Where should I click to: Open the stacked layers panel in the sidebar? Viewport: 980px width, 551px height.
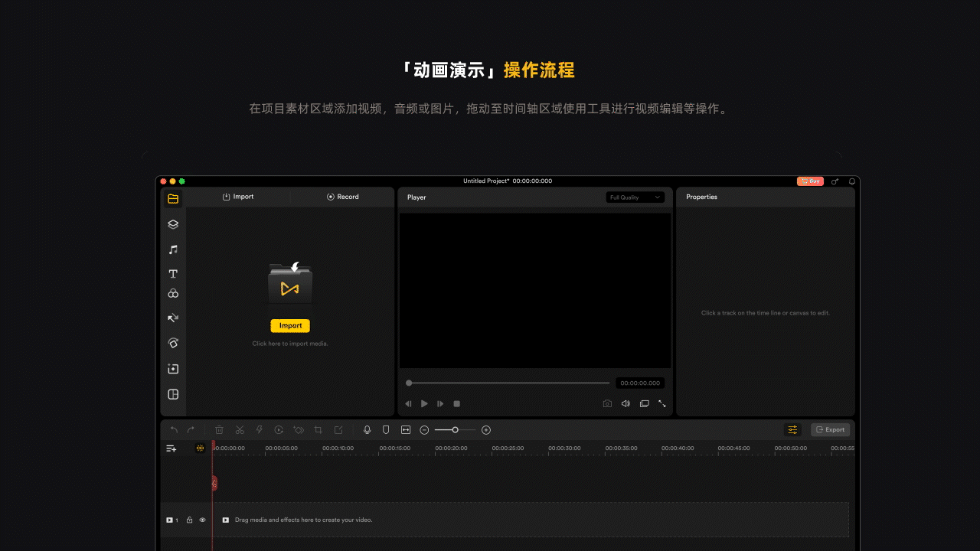click(173, 224)
